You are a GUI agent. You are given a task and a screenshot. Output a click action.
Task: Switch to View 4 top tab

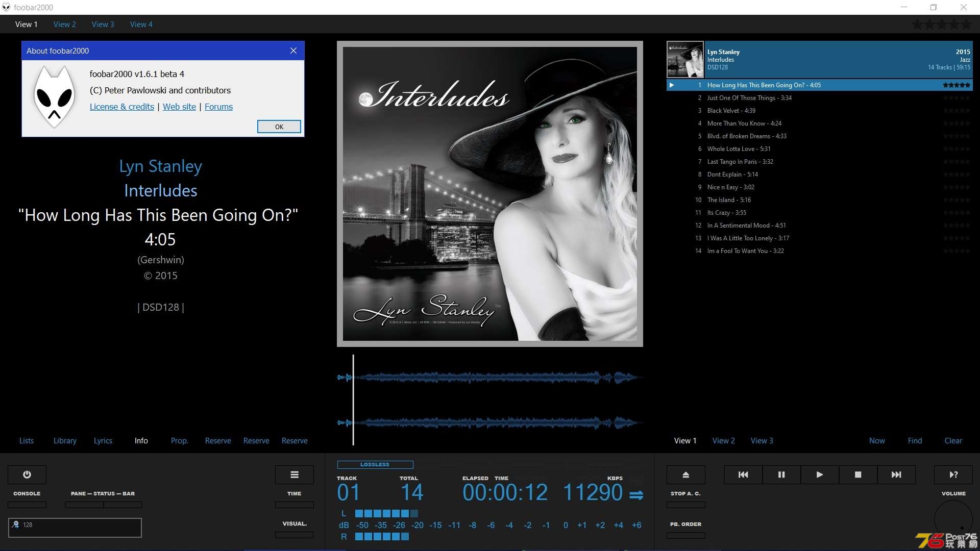click(141, 24)
